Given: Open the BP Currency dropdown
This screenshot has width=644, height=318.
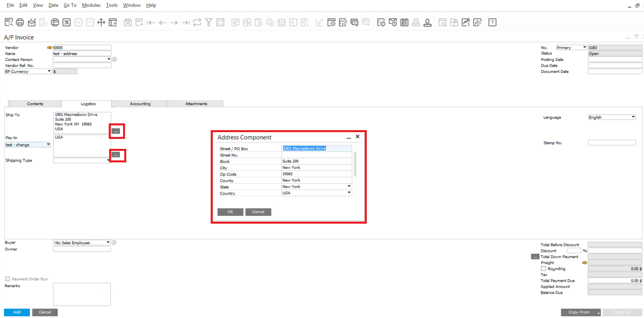Looking at the screenshot, I should [x=49, y=72].
